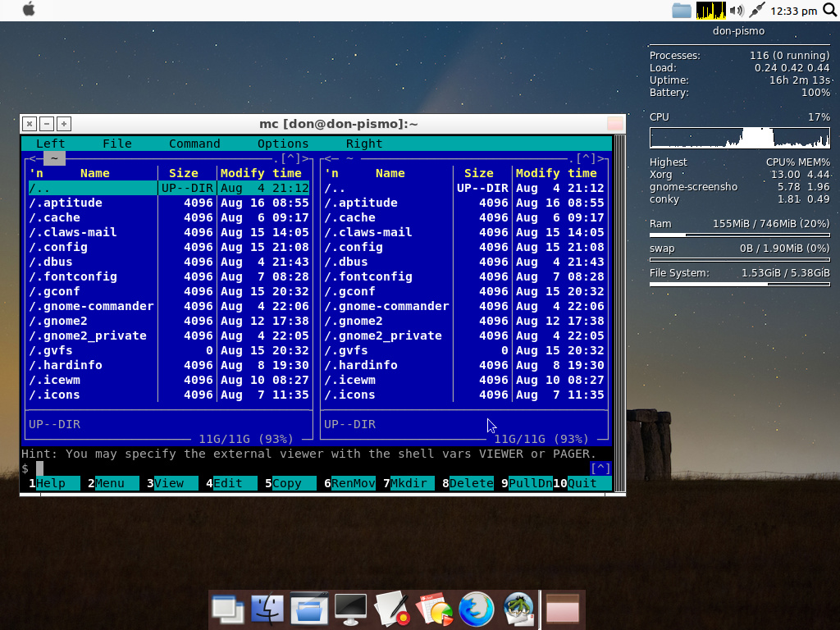Select /.icons in the right panel
840x630 pixels.
coord(464,395)
